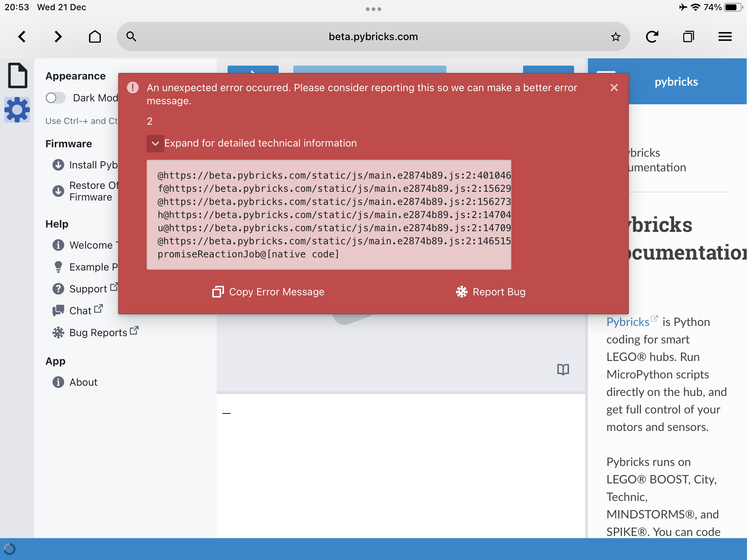The width and height of the screenshot is (747, 560).
Task: Select the lightbulb icon for Example Programs
Action: click(x=58, y=267)
